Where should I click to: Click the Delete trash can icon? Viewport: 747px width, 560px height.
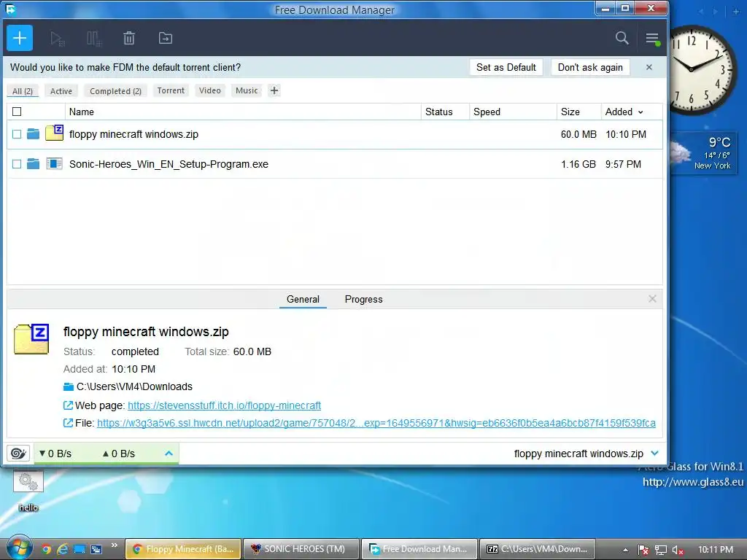click(129, 38)
